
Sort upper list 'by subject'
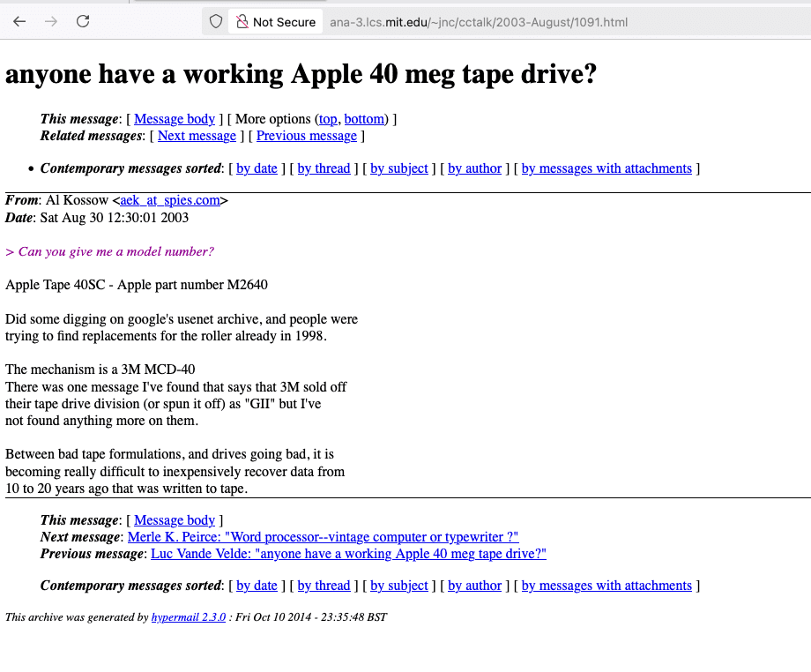398,168
